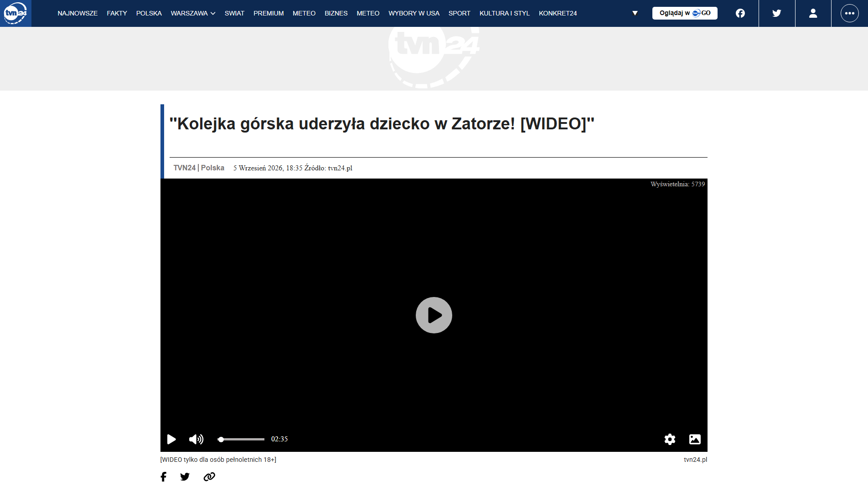Open video settings gear icon
This screenshot has height=491, width=868.
tap(670, 439)
